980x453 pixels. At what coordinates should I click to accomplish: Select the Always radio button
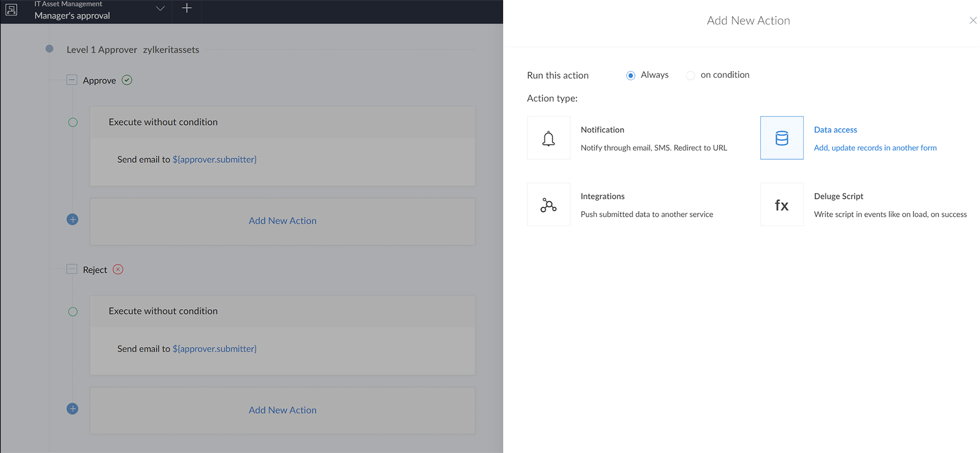tap(631, 75)
